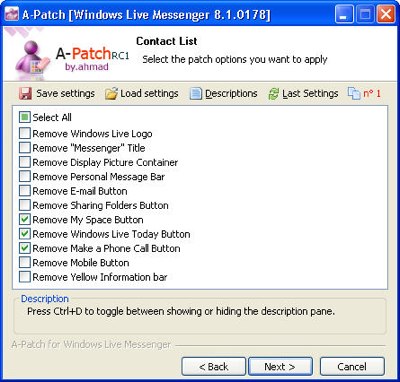Check Remove E-mail Button option
The width and height of the screenshot is (400, 382).
point(25,191)
